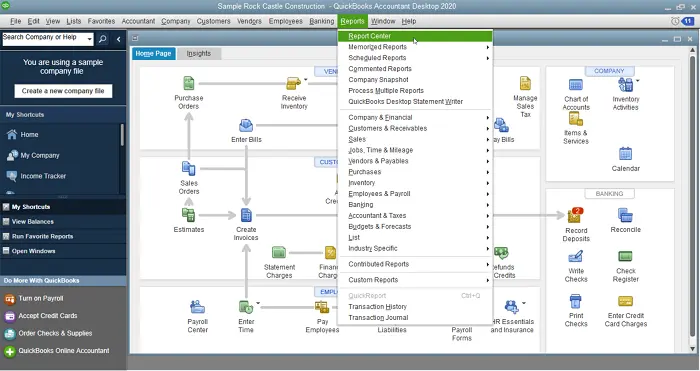Click the Pay Employees icon

[x=322, y=307]
